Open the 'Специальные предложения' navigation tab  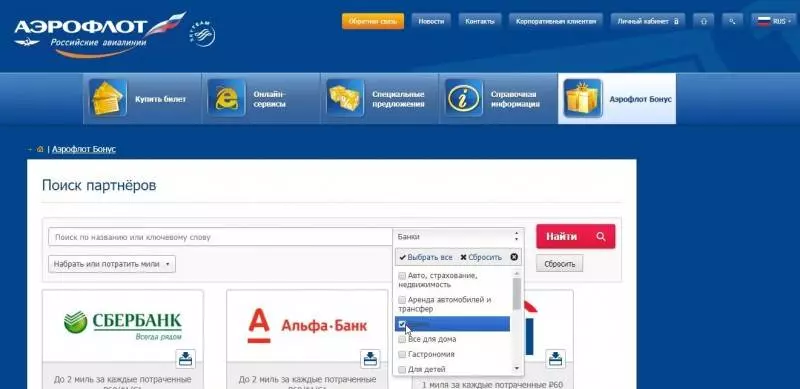(x=380, y=99)
